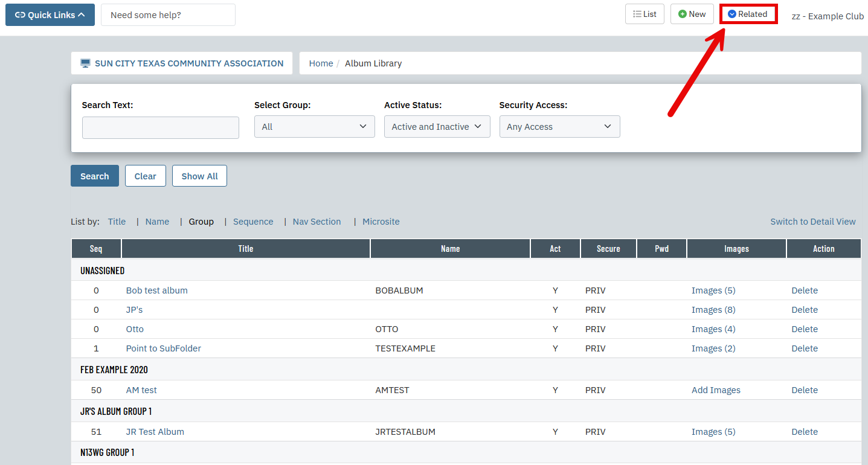View Images (4) for Otto
Viewport: 868px width, 465px height.
pyautogui.click(x=713, y=329)
